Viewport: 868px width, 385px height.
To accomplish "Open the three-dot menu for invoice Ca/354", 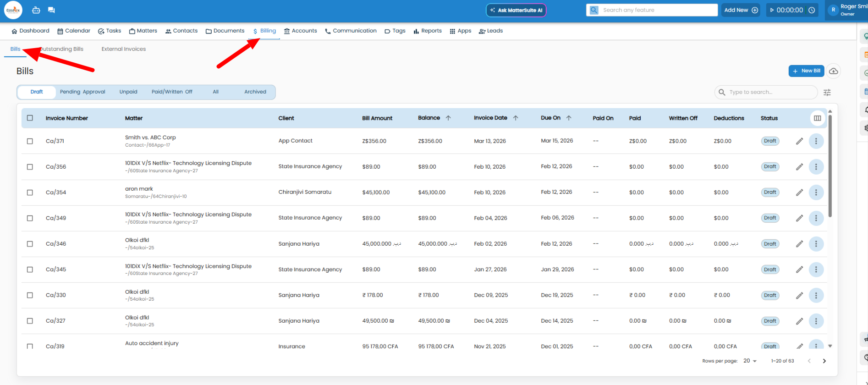I will (816, 192).
